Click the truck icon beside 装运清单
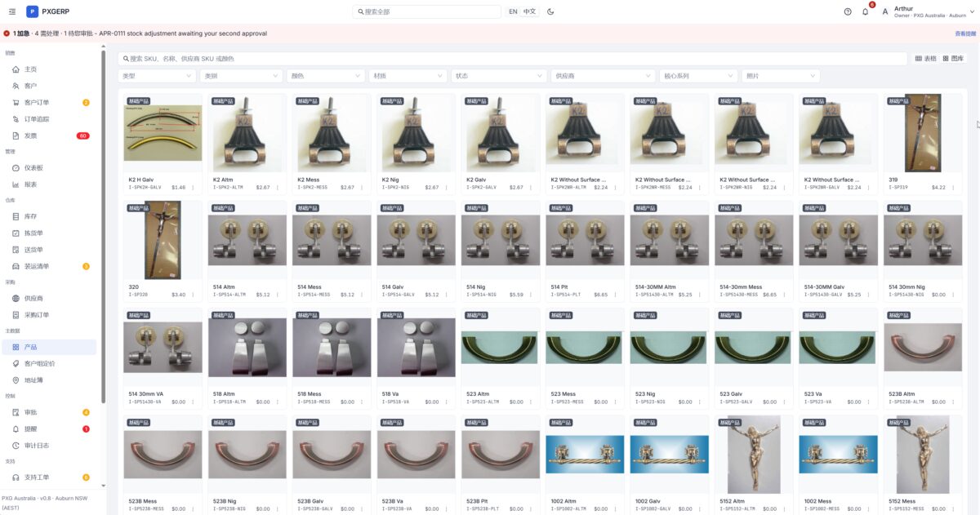Viewport: 980px width, 515px height. [16, 266]
